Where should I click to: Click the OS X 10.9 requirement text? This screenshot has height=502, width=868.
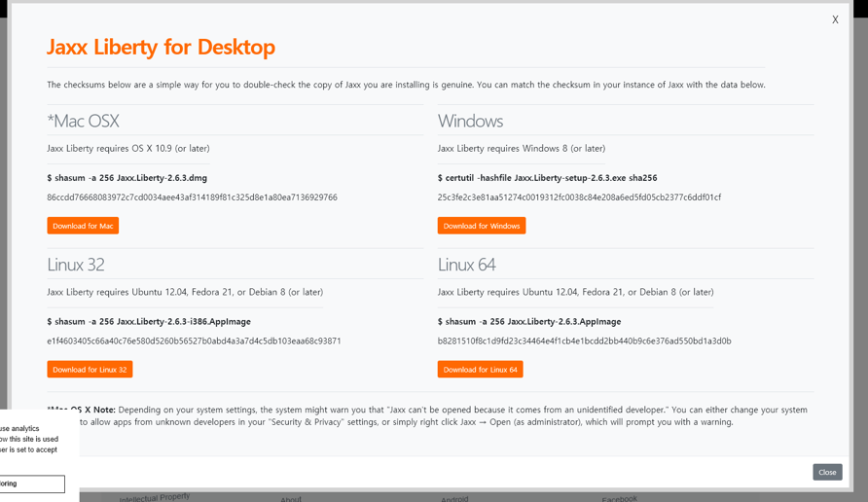point(128,148)
